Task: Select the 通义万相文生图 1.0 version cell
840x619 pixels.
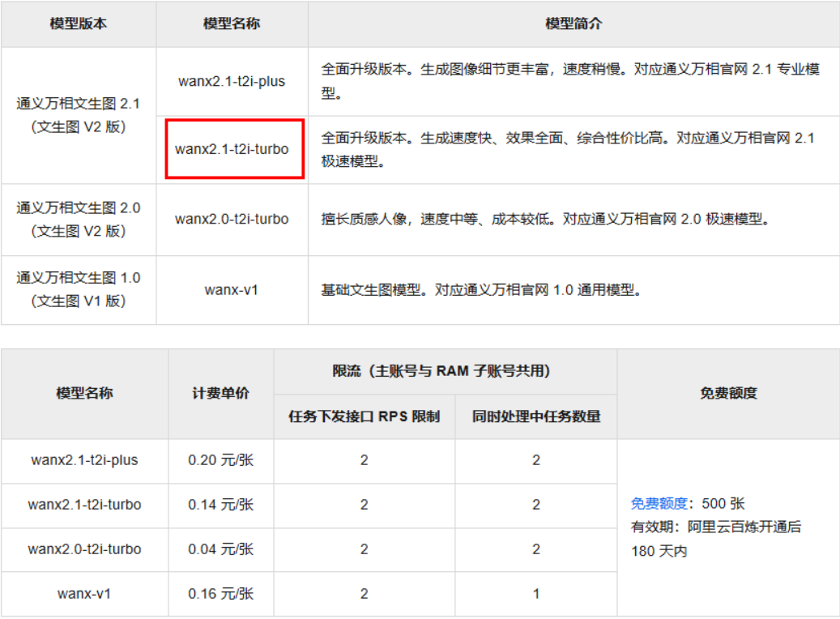Action: point(78,289)
